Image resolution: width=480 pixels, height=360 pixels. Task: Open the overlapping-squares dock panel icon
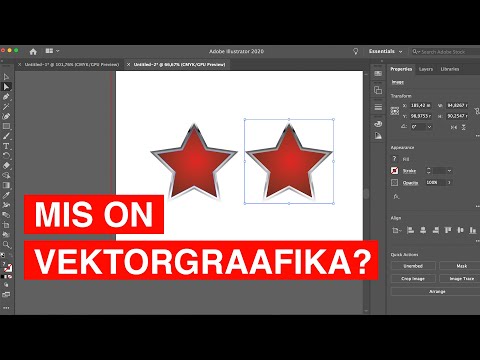378,90
